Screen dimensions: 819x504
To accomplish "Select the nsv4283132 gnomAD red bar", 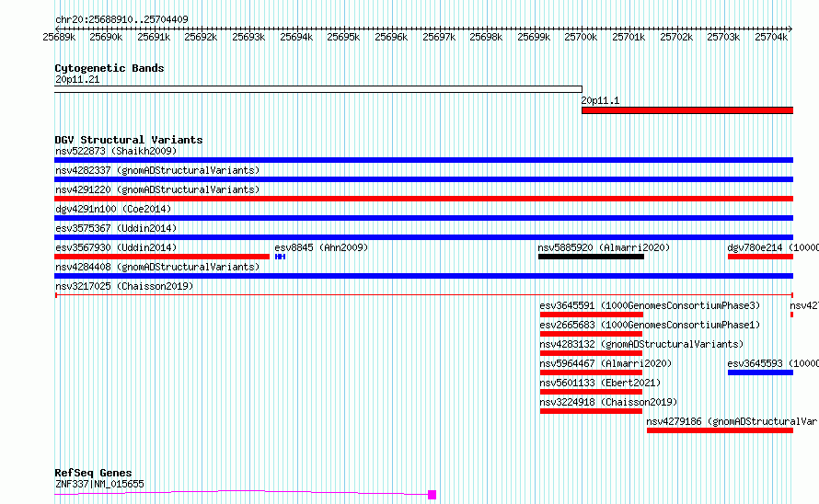I will [591, 353].
